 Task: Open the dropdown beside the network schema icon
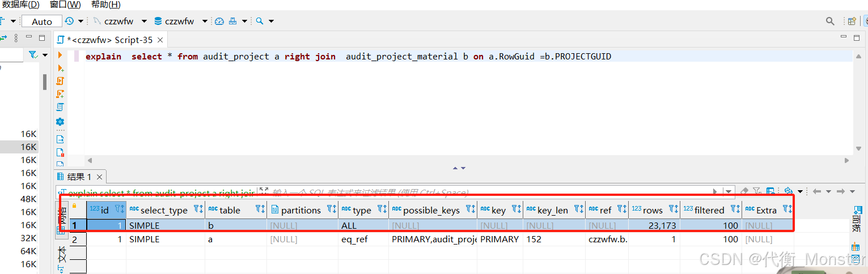[244, 21]
